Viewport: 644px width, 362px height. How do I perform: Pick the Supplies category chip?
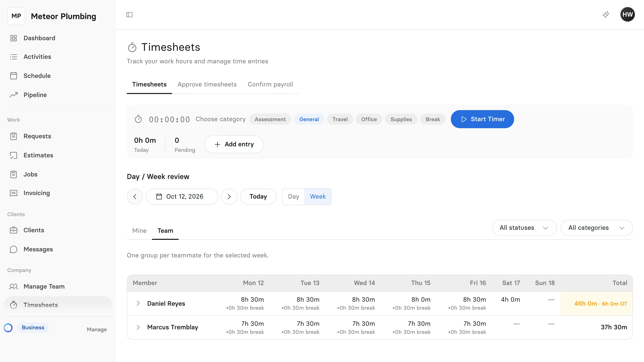(401, 119)
